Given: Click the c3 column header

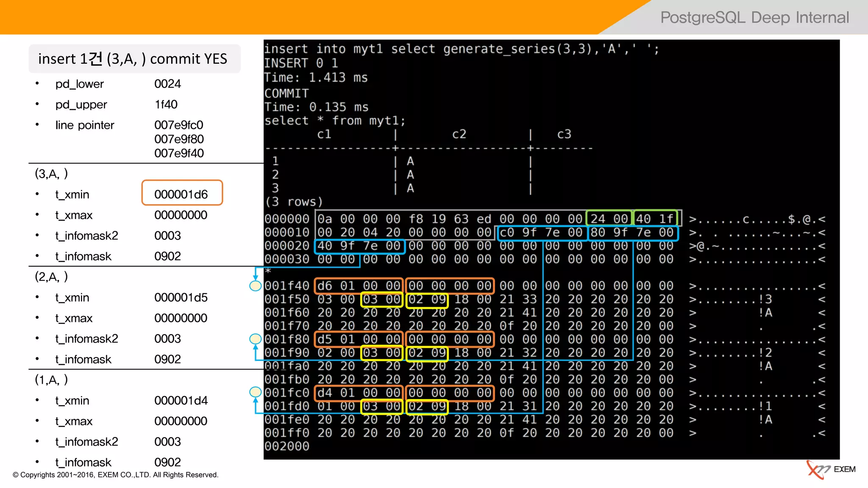Looking at the screenshot, I should click(x=564, y=134).
